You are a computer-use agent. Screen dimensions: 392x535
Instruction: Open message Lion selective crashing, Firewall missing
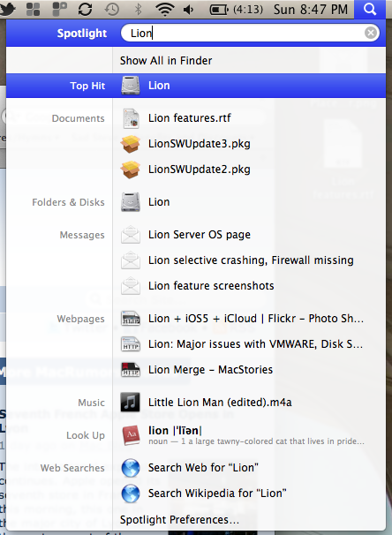[x=251, y=260]
